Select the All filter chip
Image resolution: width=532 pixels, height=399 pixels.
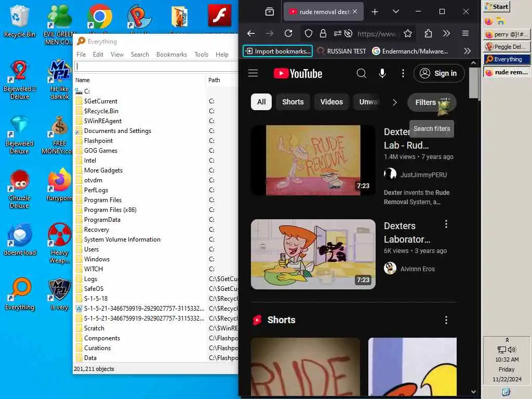[x=261, y=102]
